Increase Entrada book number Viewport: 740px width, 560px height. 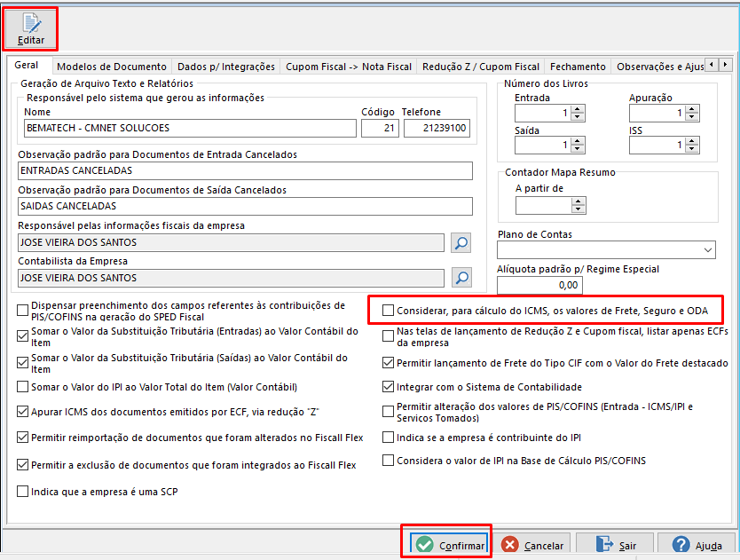tap(578, 109)
